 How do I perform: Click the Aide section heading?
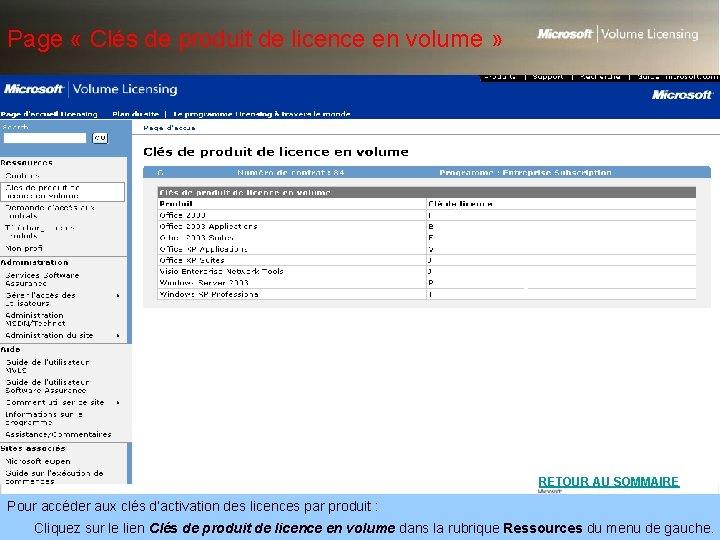[11, 349]
